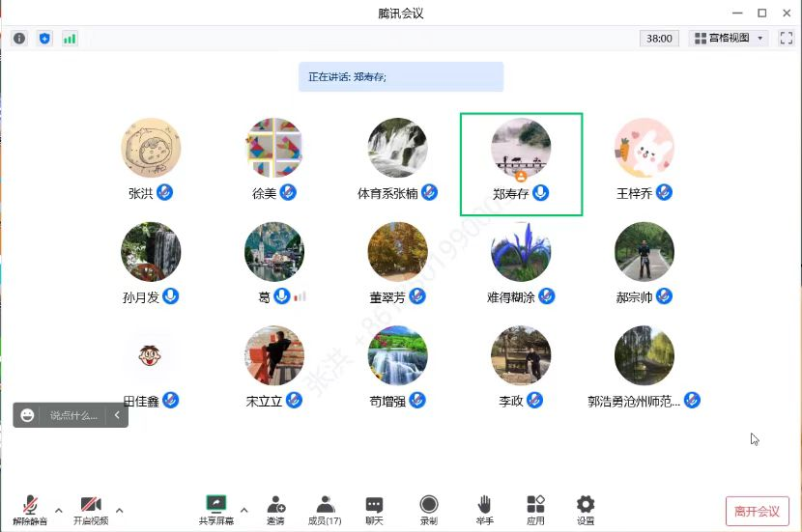The width and height of the screenshot is (802, 532).
Task: Click the Leave Meeting (离开会议) button
Action: point(758,511)
